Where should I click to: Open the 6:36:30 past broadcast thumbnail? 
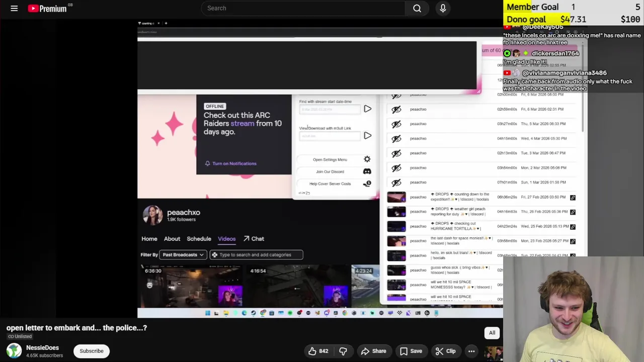point(192,286)
